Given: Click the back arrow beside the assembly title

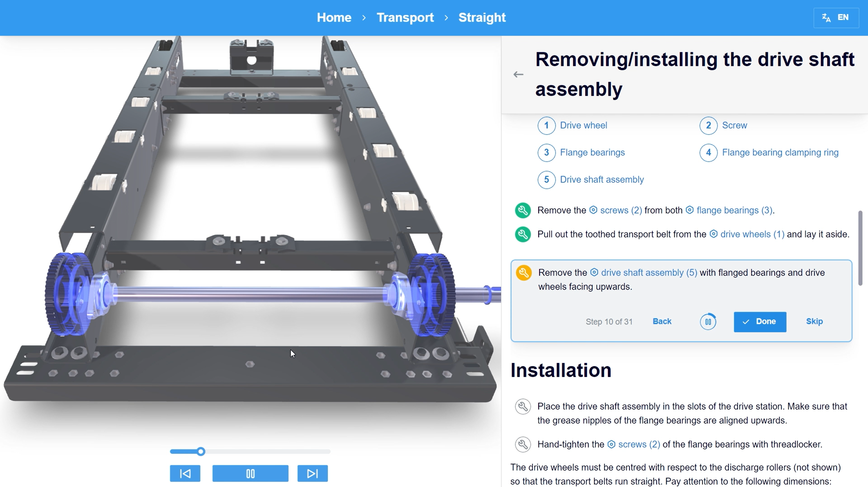Looking at the screenshot, I should coord(518,74).
